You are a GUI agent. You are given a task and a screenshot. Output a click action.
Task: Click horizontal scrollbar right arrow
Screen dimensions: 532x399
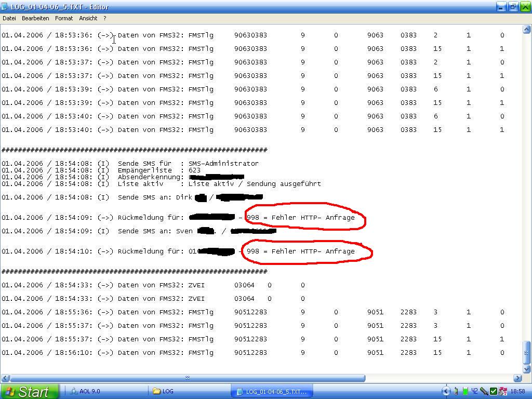[x=517, y=378]
